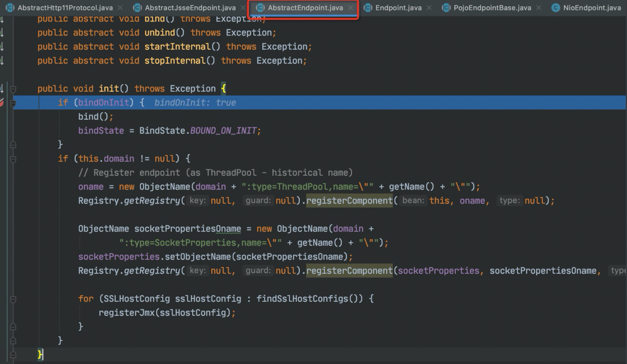Collapse the if (bindOnInit) block fold marker
627x364 pixels.
click(x=13, y=103)
